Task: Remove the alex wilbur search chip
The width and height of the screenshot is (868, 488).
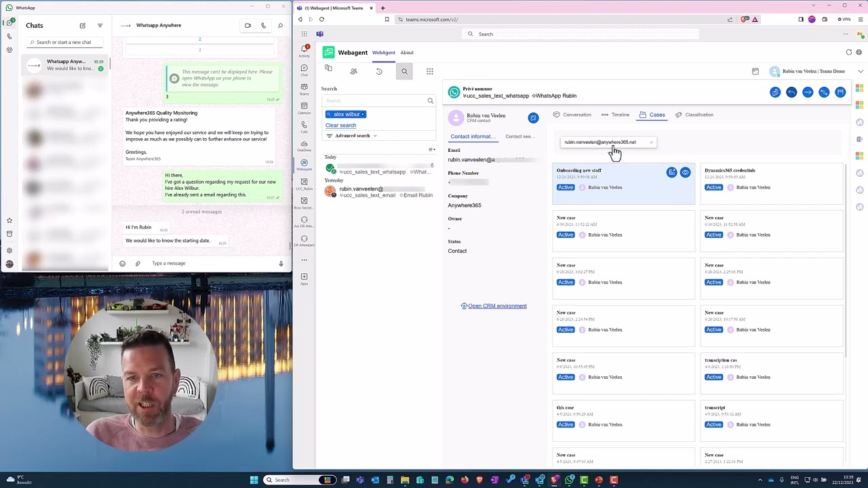Action: pyautogui.click(x=363, y=115)
